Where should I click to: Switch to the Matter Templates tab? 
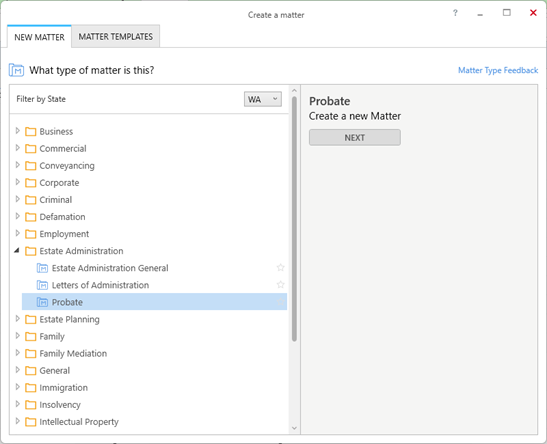[x=115, y=37]
